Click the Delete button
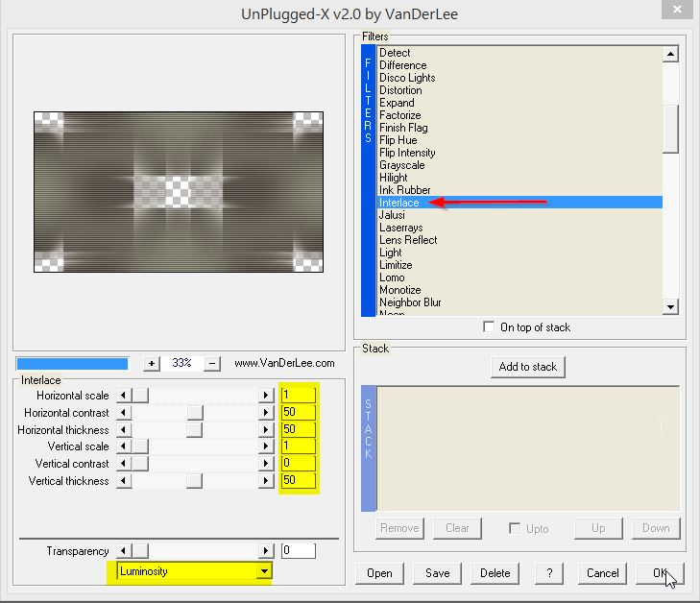 [x=495, y=573]
